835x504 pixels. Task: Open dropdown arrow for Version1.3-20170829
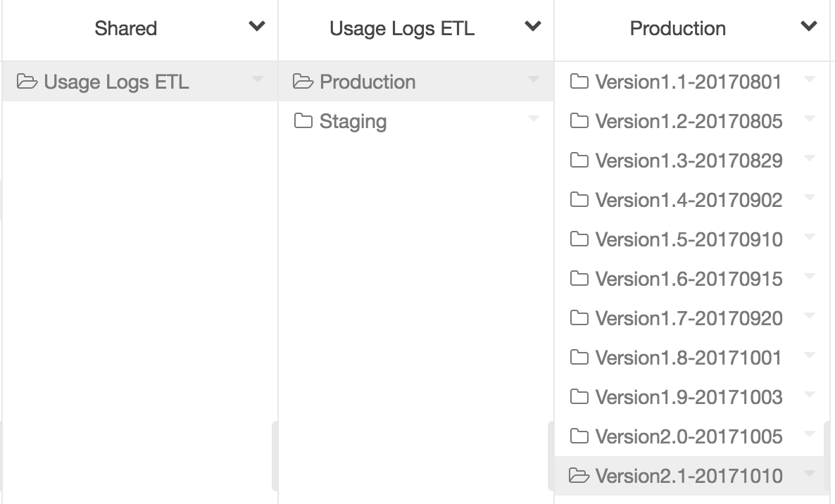[810, 158]
